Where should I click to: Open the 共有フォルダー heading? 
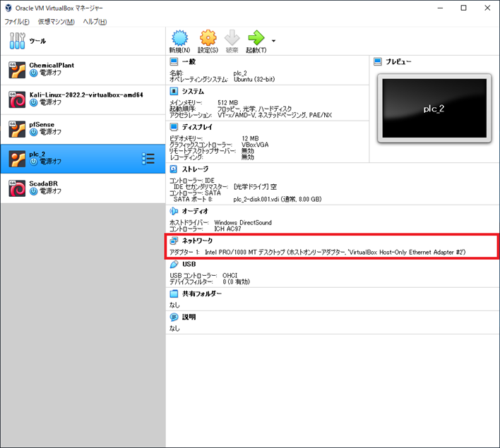click(202, 293)
